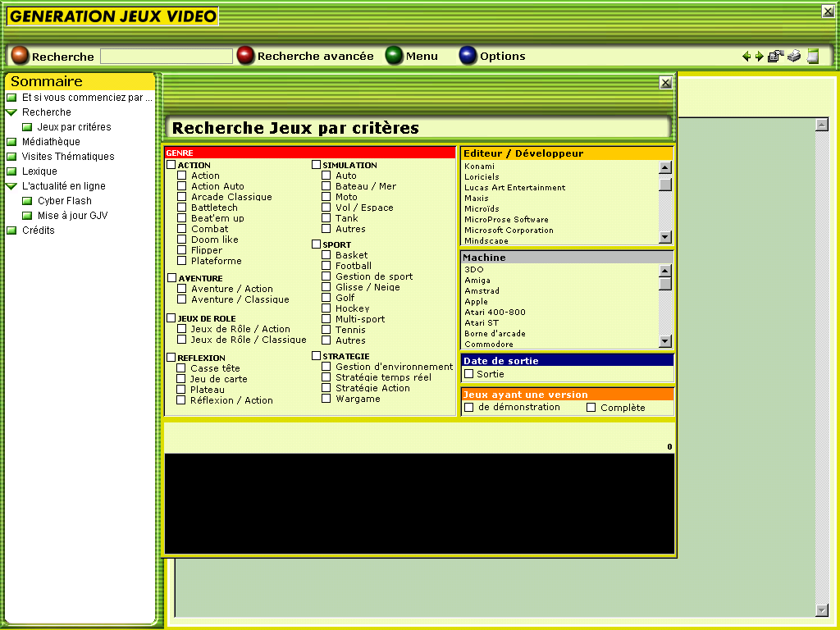840x630 pixels.
Task: Collapse the L'actualité en ligne section
Action: 11,185
